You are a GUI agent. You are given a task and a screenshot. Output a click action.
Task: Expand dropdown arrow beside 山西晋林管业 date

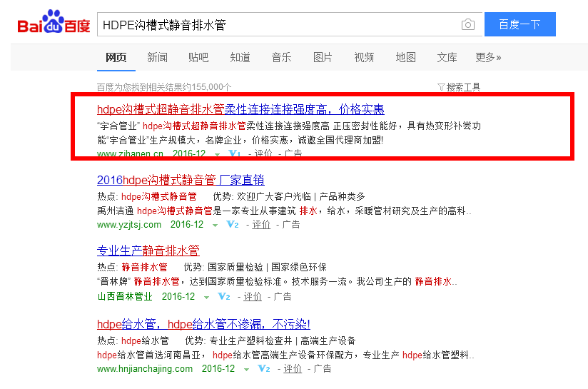pyautogui.click(x=206, y=298)
